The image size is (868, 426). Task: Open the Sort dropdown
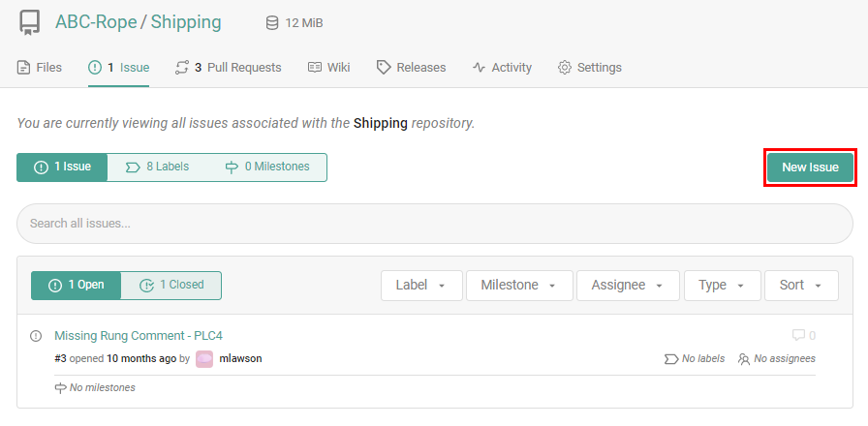coord(801,285)
